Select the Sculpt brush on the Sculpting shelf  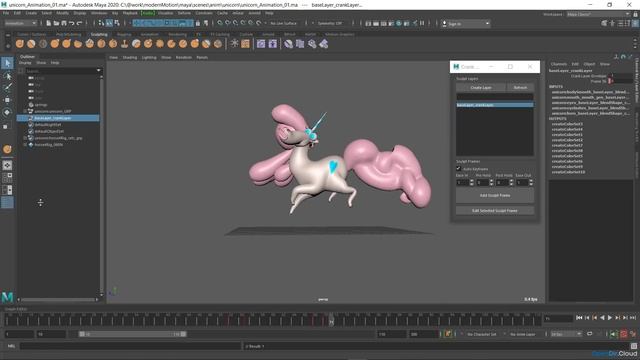click(20, 44)
